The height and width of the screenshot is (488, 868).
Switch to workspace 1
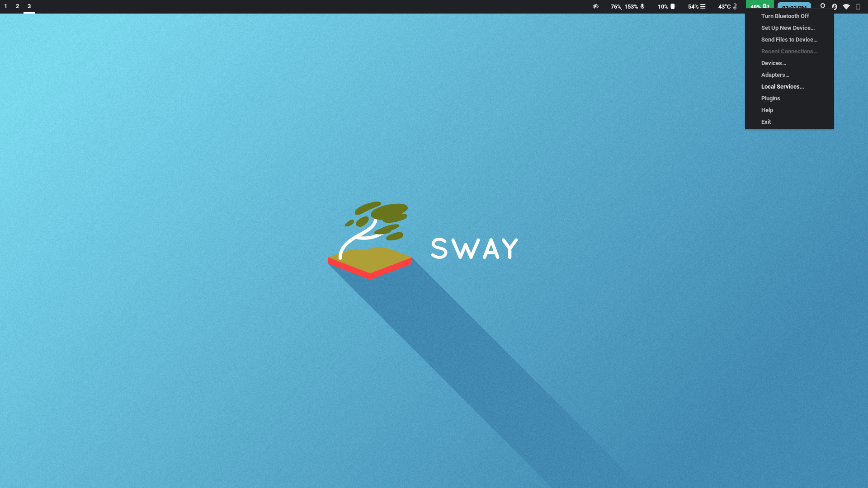click(x=5, y=6)
